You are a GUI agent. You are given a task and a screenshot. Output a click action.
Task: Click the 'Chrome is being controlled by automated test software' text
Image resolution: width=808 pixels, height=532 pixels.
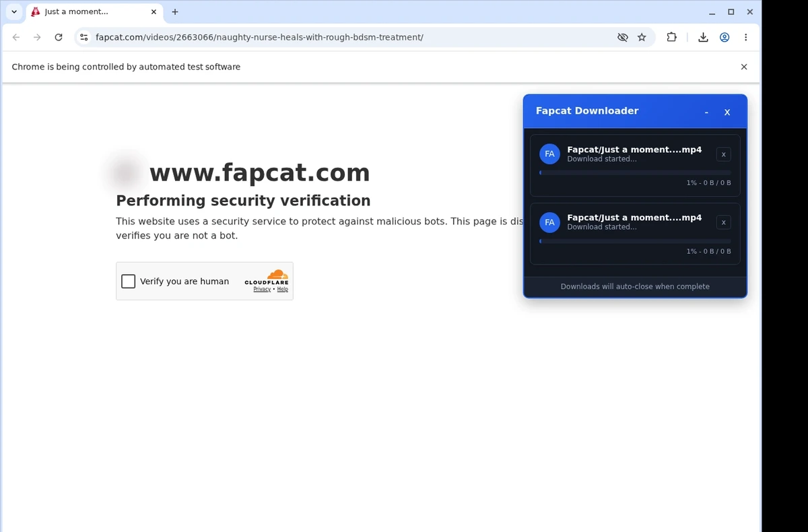click(x=126, y=67)
